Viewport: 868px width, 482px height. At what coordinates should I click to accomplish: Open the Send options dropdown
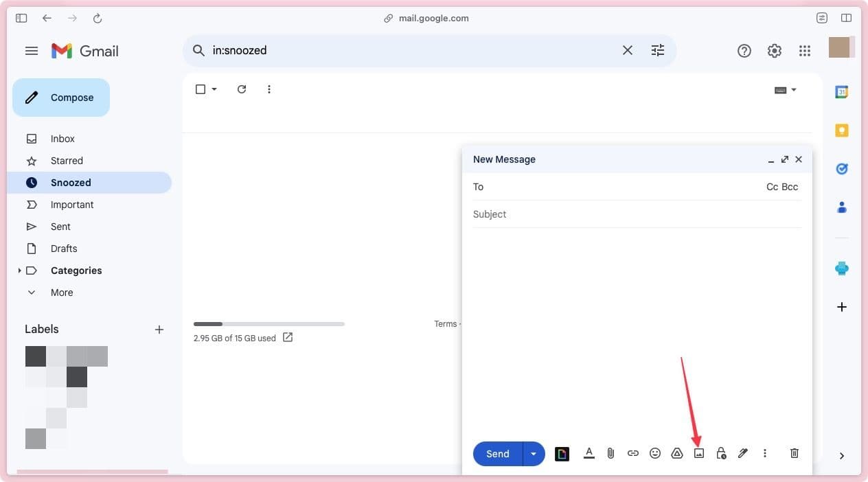click(534, 453)
